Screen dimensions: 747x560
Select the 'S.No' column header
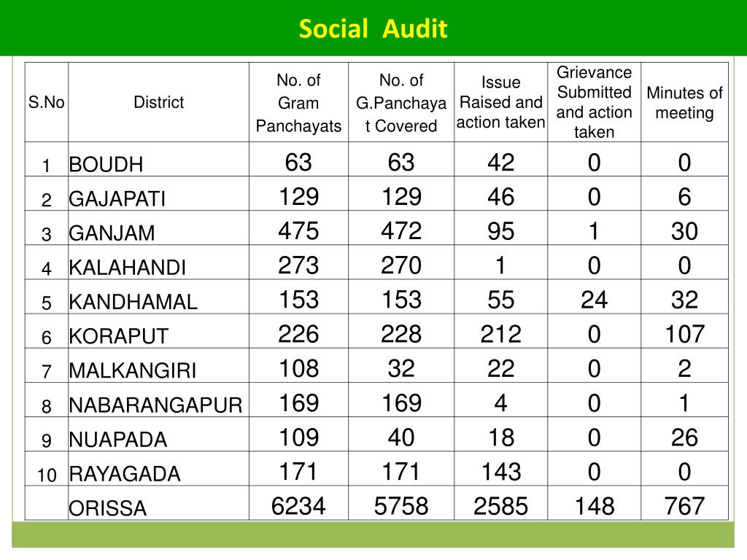pos(46,102)
